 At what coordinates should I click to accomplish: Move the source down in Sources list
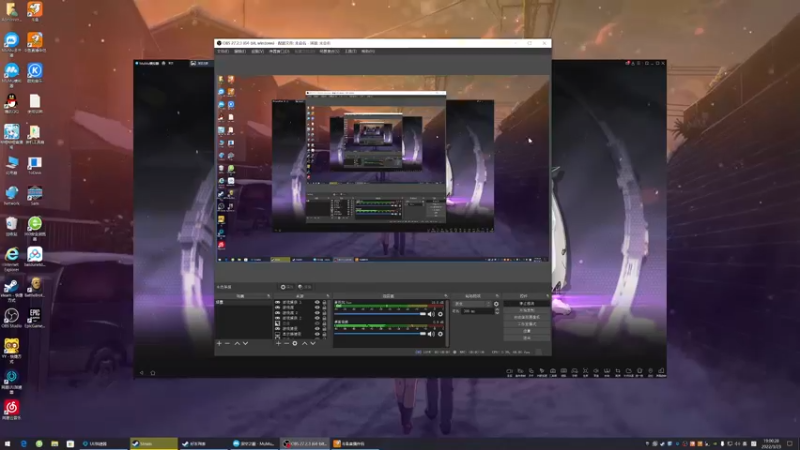[x=313, y=343]
